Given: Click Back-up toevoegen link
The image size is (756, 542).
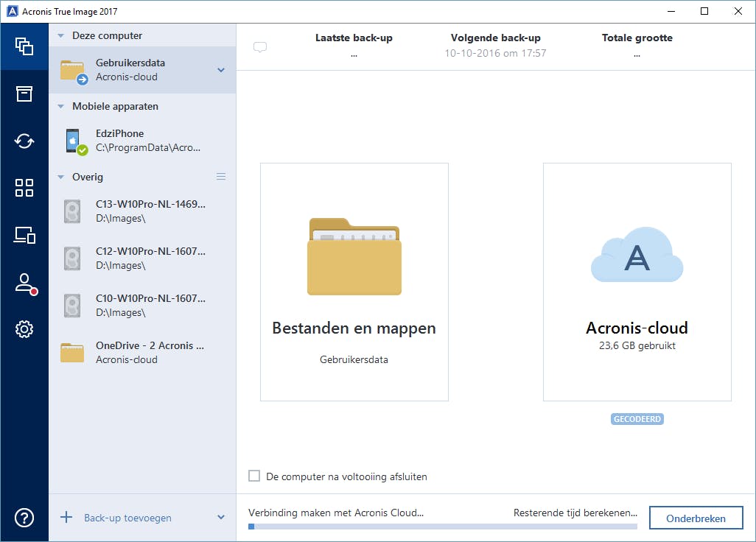Looking at the screenshot, I should point(127,518).
